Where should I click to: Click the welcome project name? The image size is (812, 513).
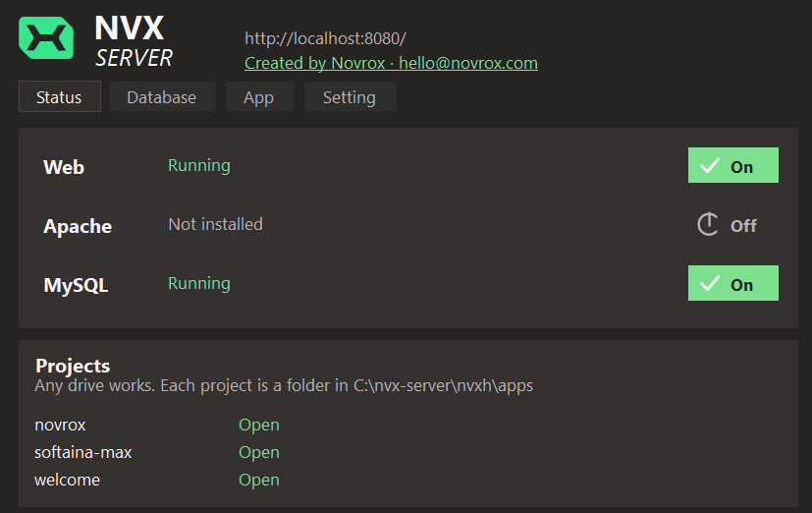(x=67, y=480)
